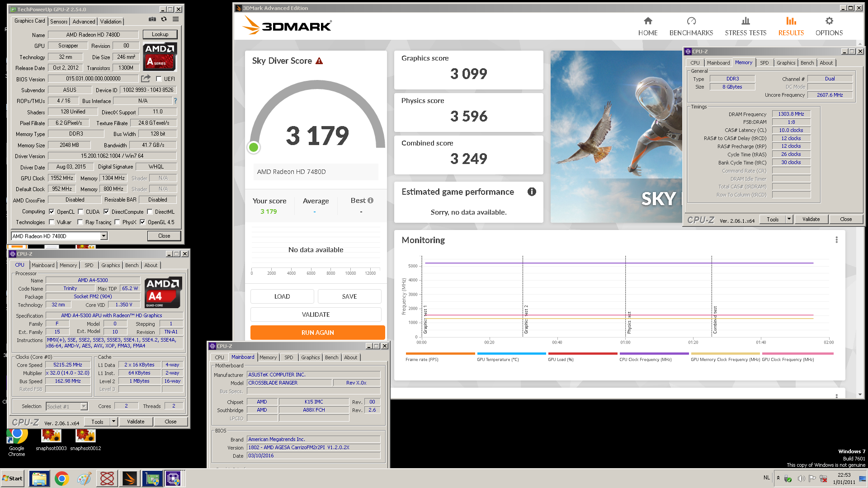Image resolution: width=868 pixels, height=488 pixels.
Task: Click the RUN AGAIN button
Action: [x=318, y=333]
